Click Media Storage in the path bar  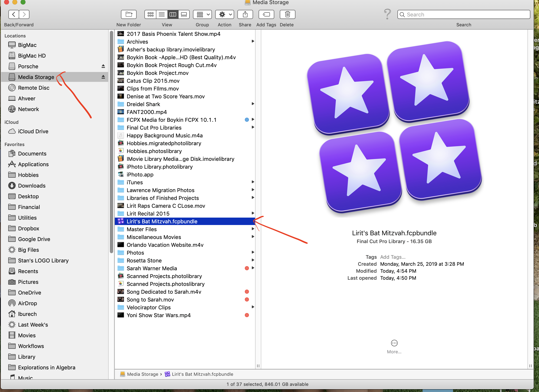tap(142, 374)
